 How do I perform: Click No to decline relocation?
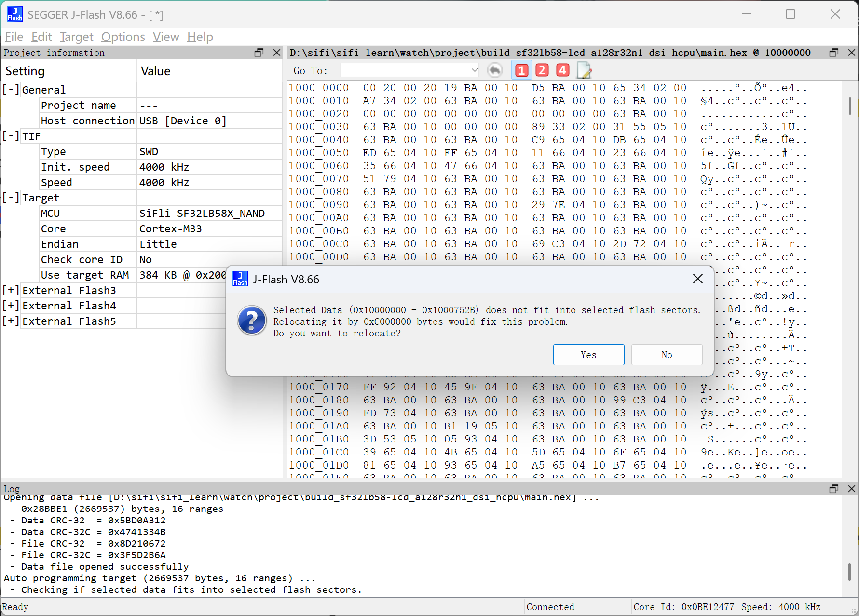point(667,355)
